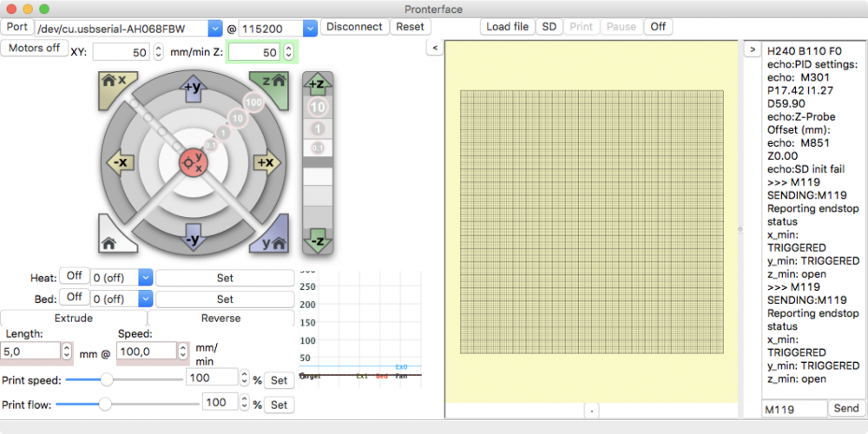Send the M119 command
This screenshot has height=434, width=868.
point(845,409)
